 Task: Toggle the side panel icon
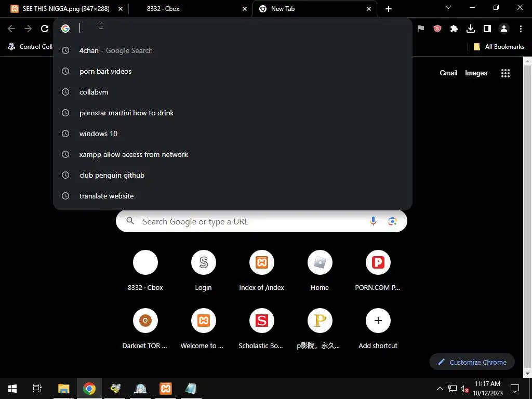click(487, 29)
